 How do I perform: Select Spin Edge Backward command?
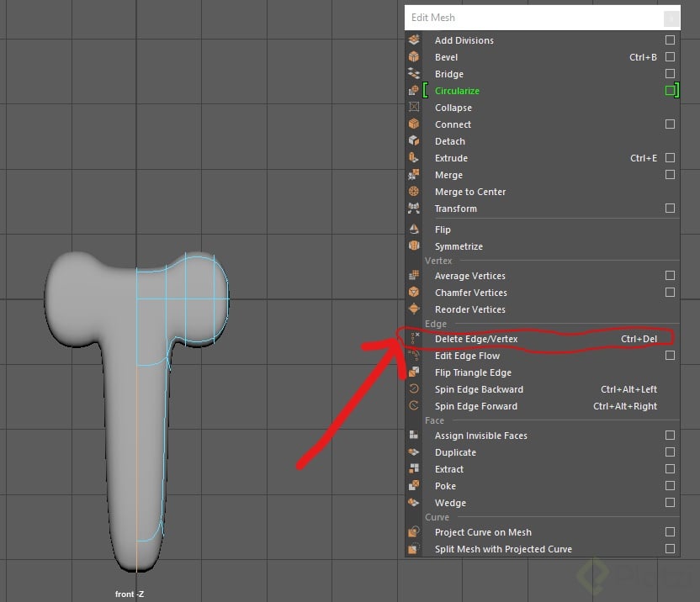click(x=543, y=389)
